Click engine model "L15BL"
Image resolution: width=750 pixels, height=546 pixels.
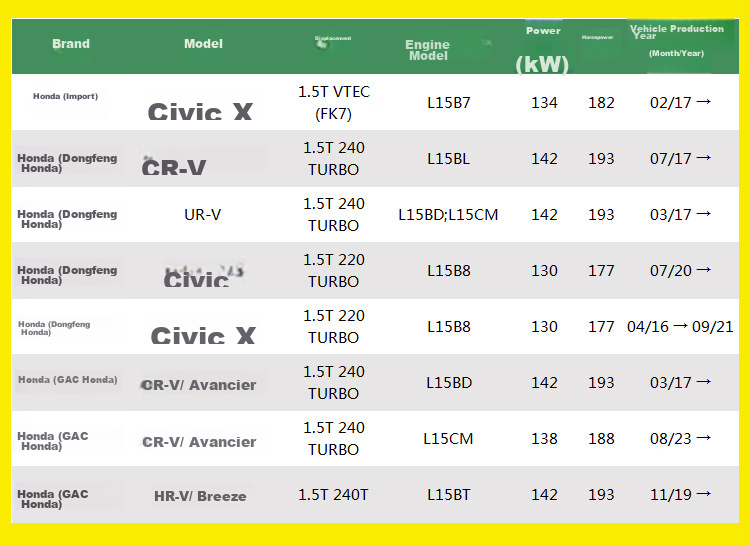(449, 159)
